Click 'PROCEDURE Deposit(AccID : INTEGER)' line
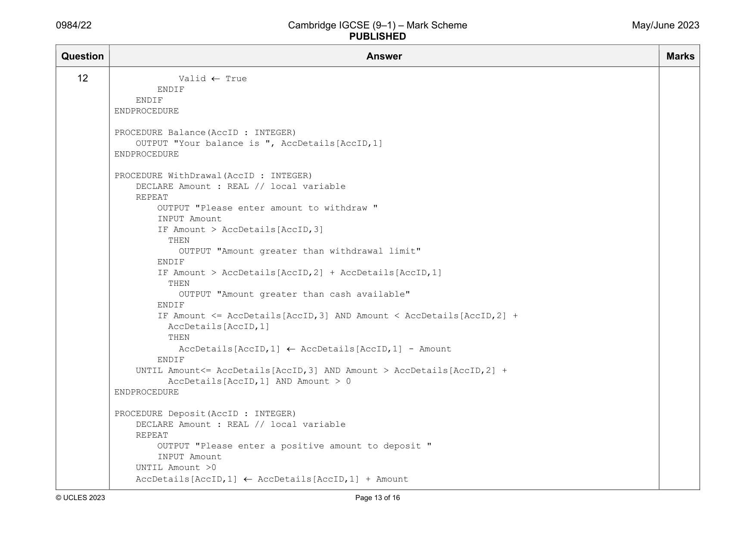Image resolution: width=756 pixels, height=535 pixels. click(205, 413)
